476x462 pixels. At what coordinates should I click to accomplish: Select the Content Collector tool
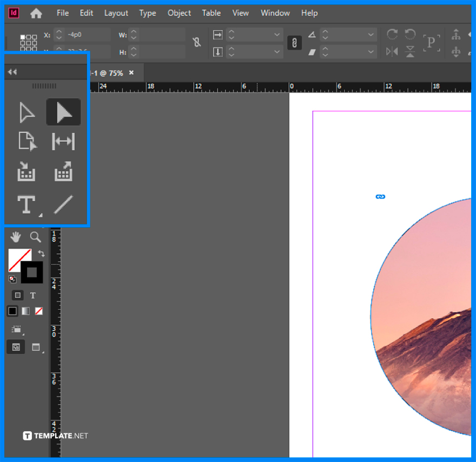click(26, 171)
